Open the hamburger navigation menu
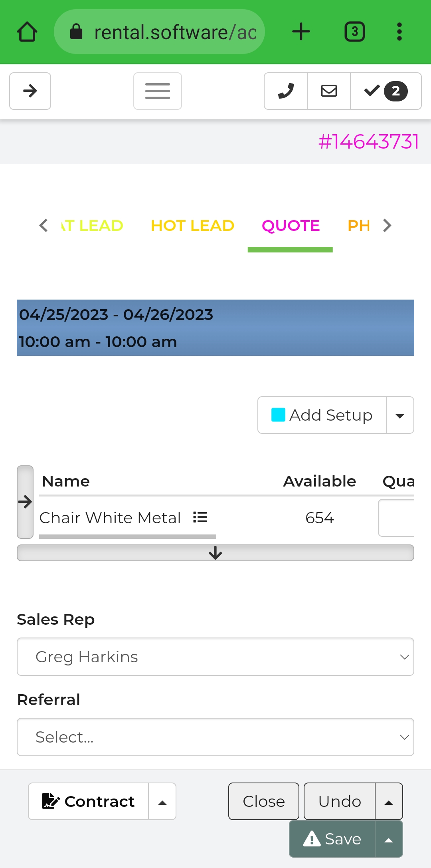431x868 pixels. (x=158, y=91)
